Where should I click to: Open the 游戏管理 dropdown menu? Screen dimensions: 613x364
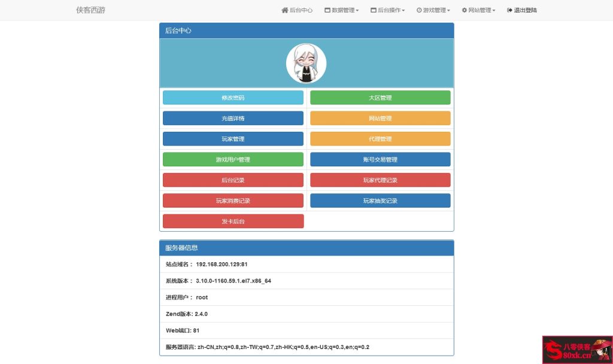[x=433, y=10]
